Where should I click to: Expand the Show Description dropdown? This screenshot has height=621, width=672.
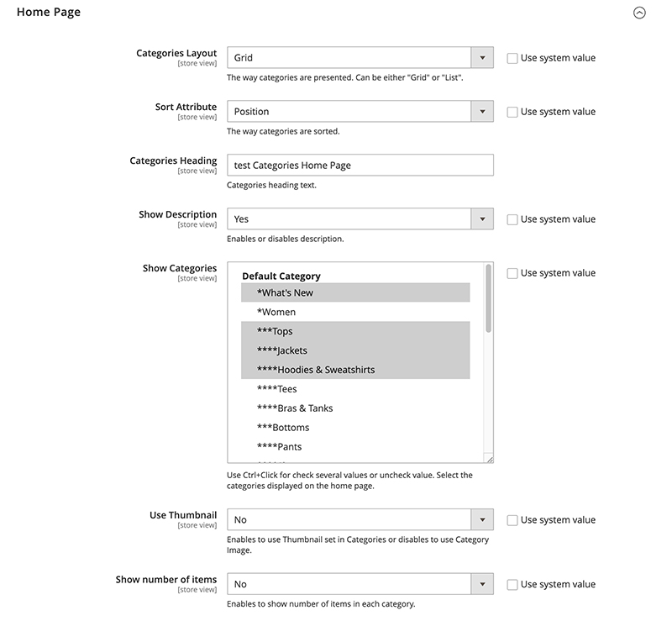360,219
